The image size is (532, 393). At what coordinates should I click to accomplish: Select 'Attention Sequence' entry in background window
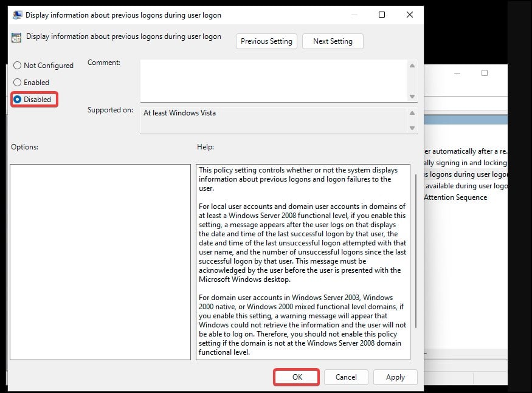coord(455,197)
